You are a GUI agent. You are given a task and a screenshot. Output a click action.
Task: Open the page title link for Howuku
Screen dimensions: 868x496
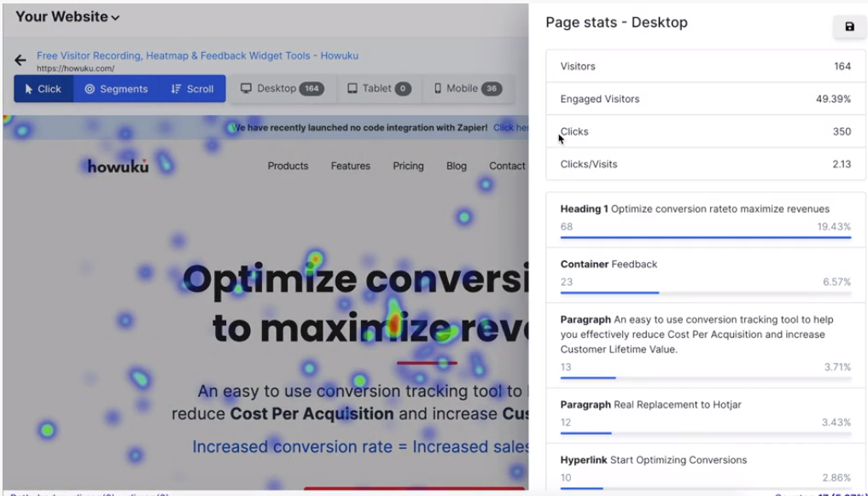[x=197, y=55]
